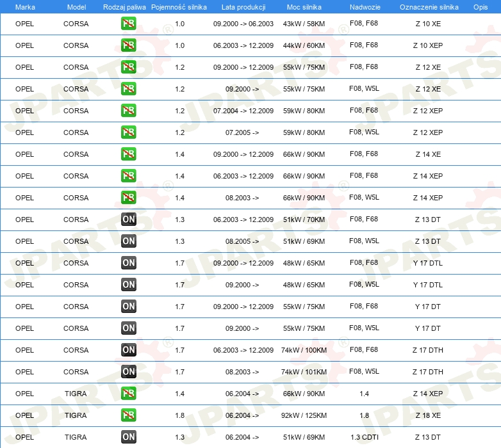
Task: Click petrol icon in Tigra Z 18 XE row
Action: coord(128,415)
